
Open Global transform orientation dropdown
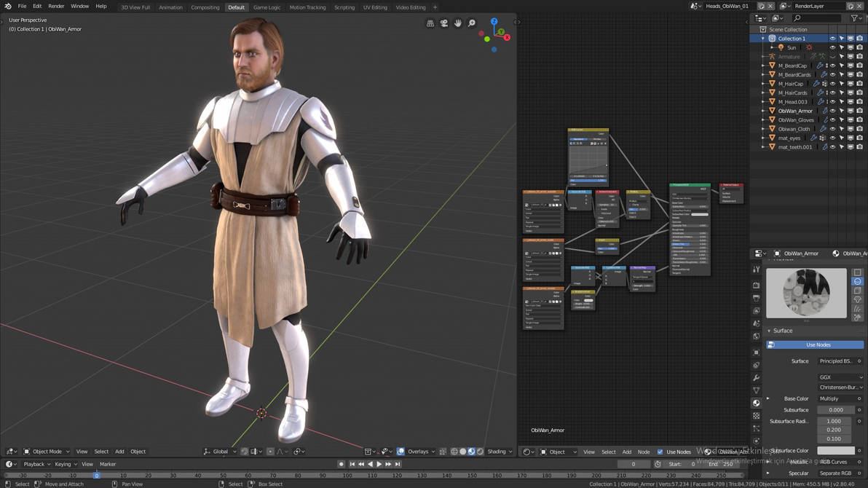pyautogui.click(x=220, y=452)
